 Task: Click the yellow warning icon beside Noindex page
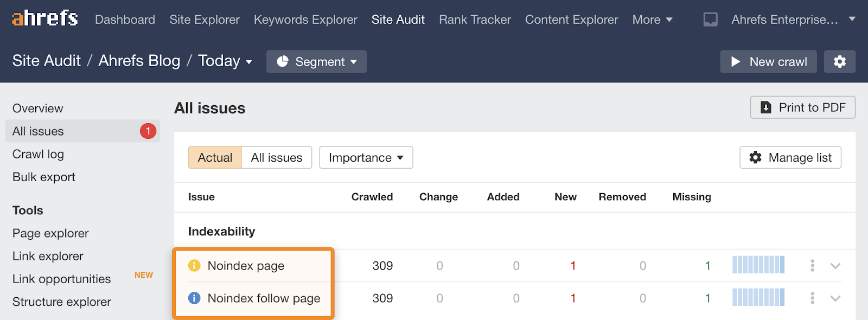[x=194, y=266]
